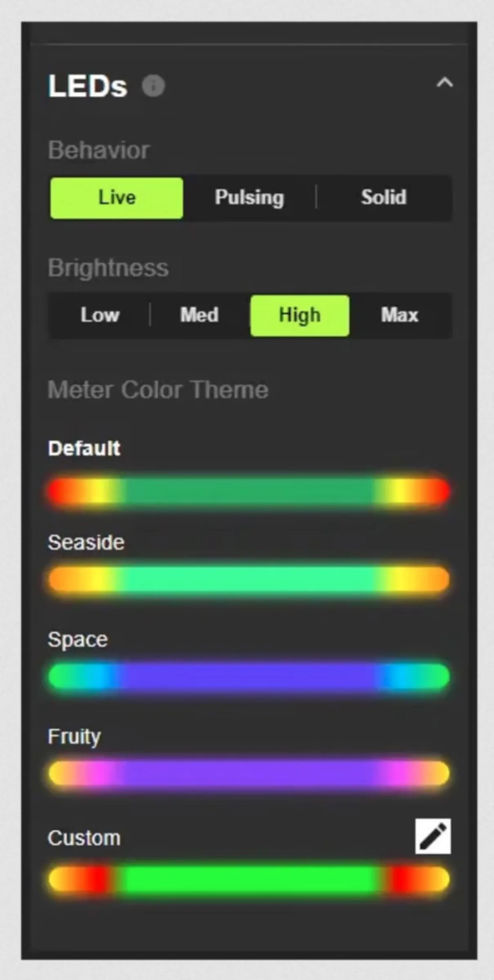Click the Default theme label
This screenshot has height=980, width=494.
(x=84, y=448)
